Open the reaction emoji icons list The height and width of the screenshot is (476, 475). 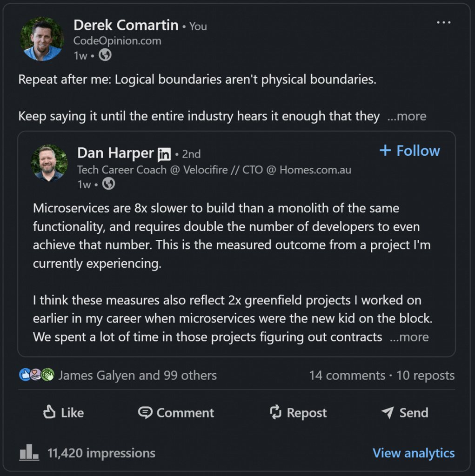coord(37,375)
